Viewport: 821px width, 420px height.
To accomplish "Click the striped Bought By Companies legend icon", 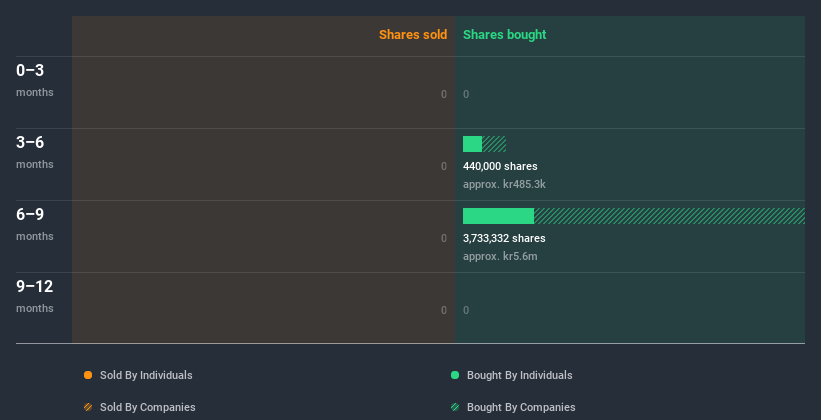I will [455, 407].
